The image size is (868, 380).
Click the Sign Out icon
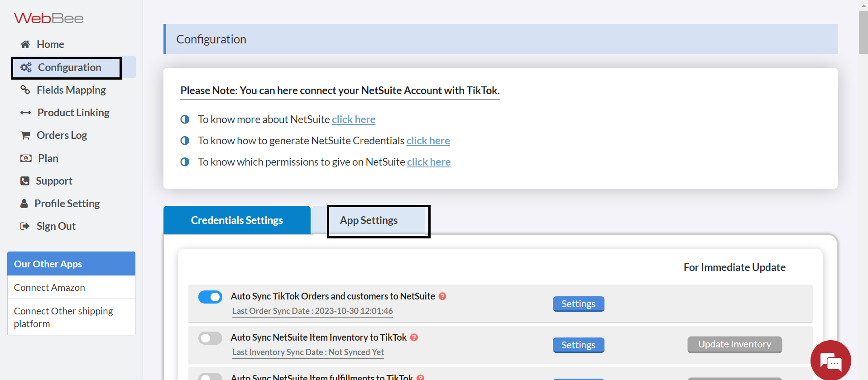[25, 226]
